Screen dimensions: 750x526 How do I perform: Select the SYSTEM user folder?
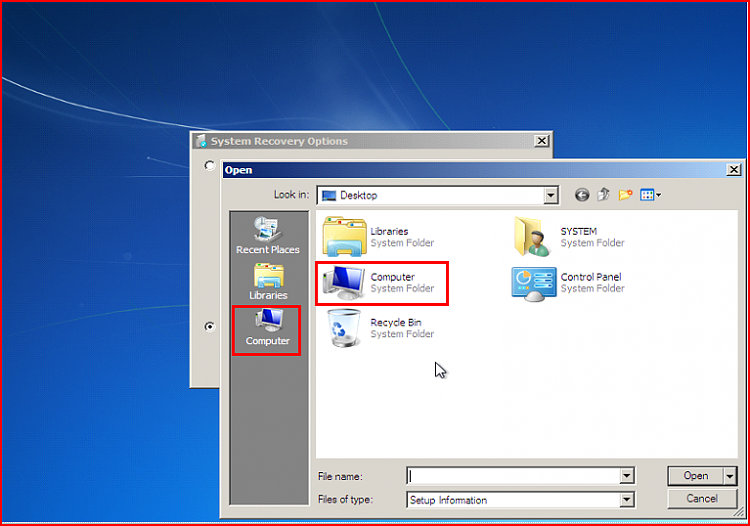point(569,237)
